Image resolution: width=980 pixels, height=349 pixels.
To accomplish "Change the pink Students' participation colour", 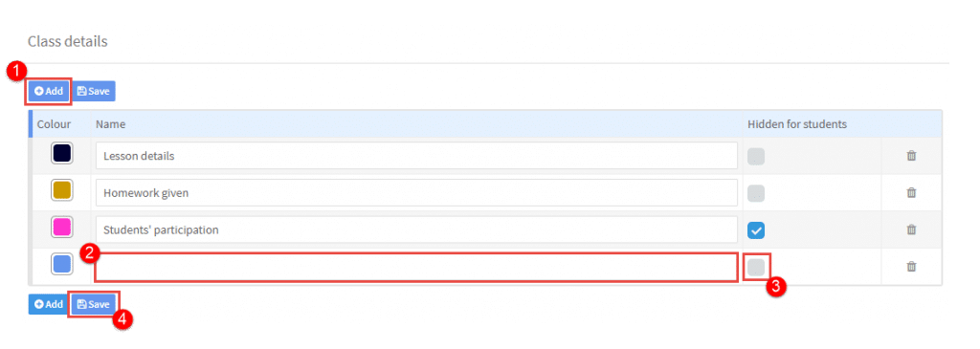I will click(62, 228).
